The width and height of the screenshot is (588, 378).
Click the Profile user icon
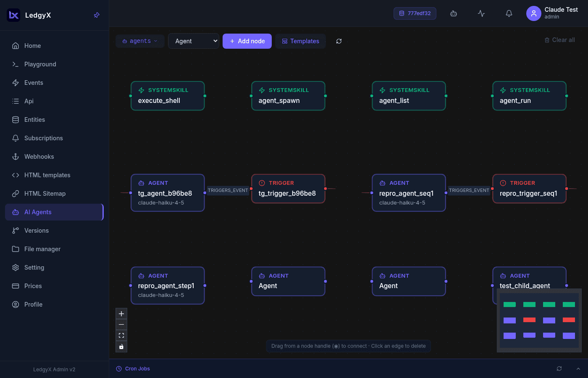coord(16,304)
